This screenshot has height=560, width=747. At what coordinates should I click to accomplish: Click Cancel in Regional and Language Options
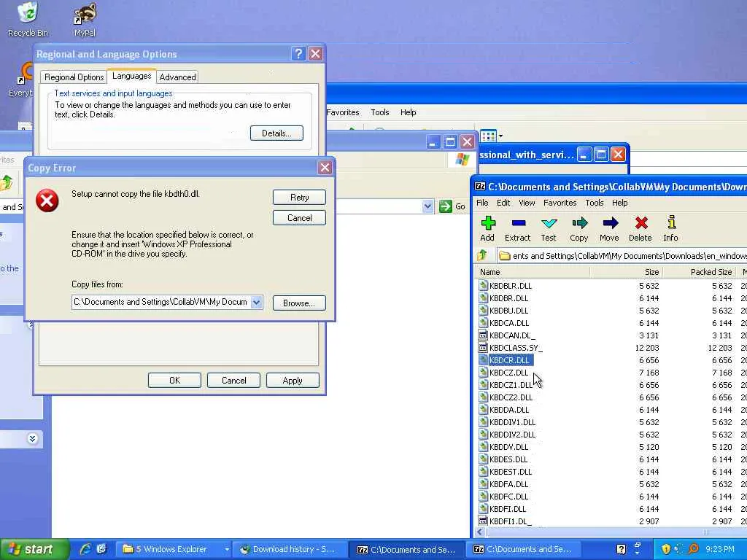click(233, 381)
